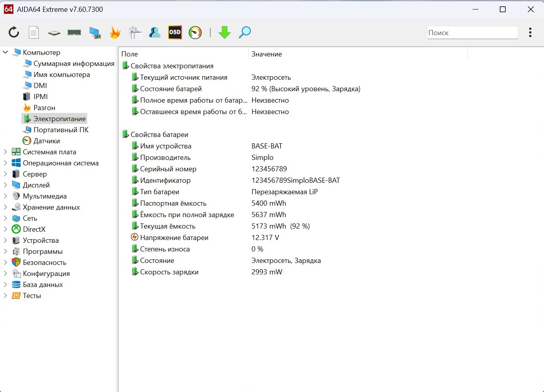Open the three-dot options menu
544x392 pixels.
pos(530,32)
